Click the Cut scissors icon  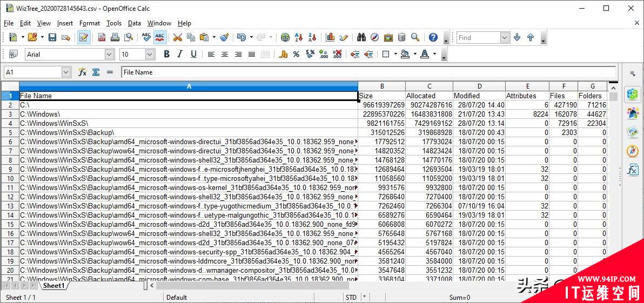[x=177, y=37]
